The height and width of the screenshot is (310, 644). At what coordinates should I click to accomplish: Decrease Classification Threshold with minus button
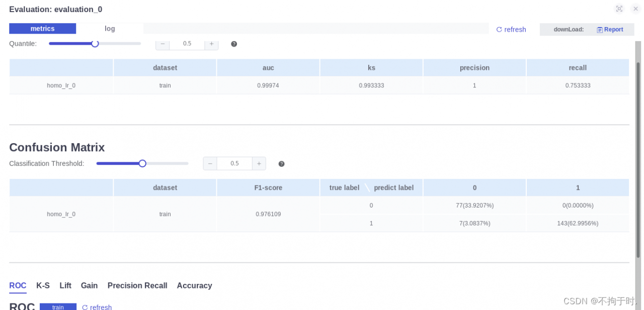(210, 164)
